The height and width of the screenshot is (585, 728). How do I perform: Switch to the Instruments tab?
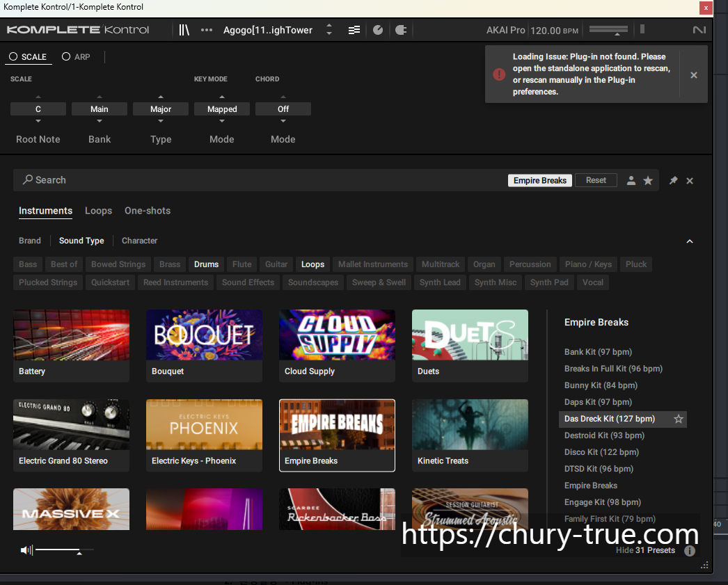pos(45,211)
